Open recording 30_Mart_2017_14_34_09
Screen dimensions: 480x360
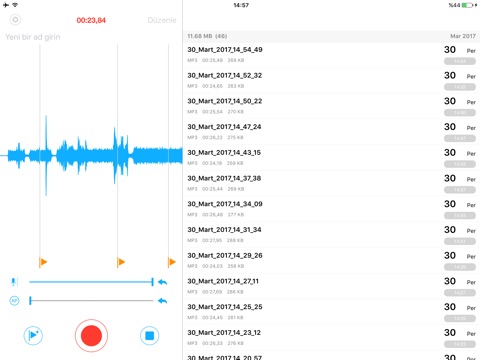pyautogui.click(x=331, y=209)
